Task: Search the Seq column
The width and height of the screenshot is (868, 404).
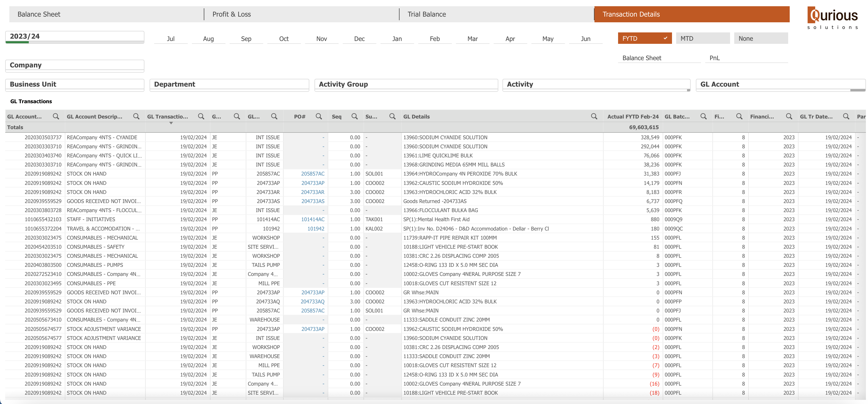Action: tap(354, 116)
